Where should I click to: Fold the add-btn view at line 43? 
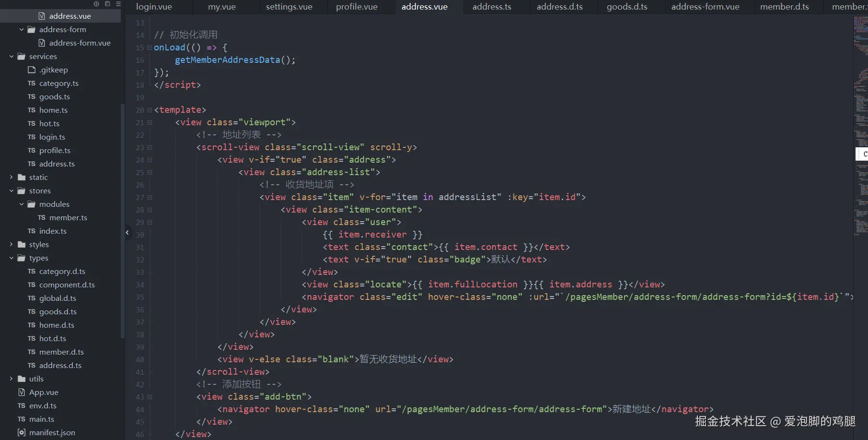[x=150, y=397]
